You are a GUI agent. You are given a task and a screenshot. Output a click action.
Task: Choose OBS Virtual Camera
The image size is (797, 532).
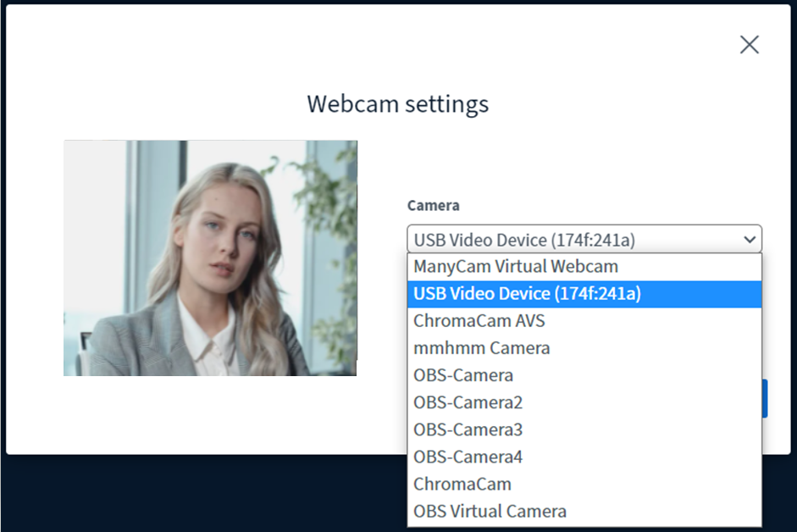coord(490,511)
